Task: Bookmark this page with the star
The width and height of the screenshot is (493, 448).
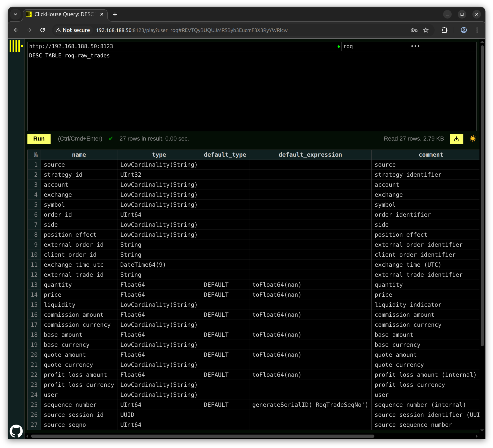Action: click(426, 30)
